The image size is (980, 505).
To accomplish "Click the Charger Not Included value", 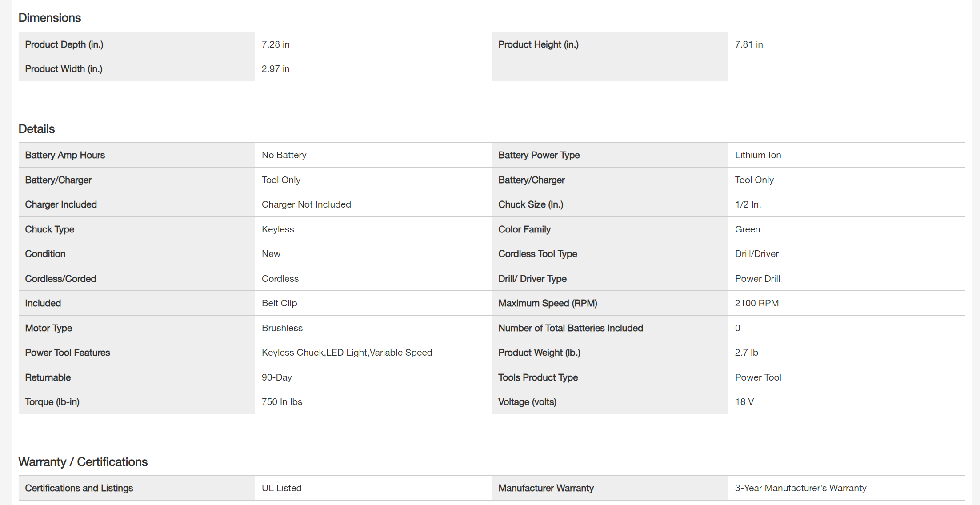I will (306, 204).
